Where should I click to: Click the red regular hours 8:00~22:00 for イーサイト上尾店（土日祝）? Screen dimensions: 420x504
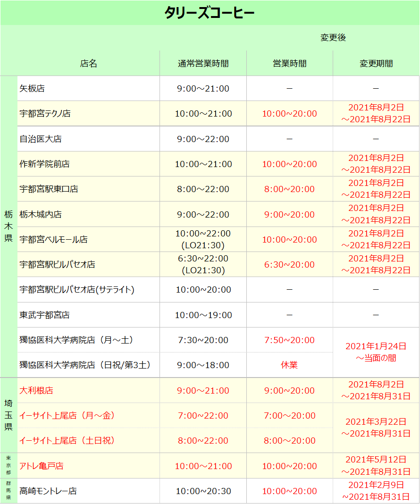(x=203, y=441)
